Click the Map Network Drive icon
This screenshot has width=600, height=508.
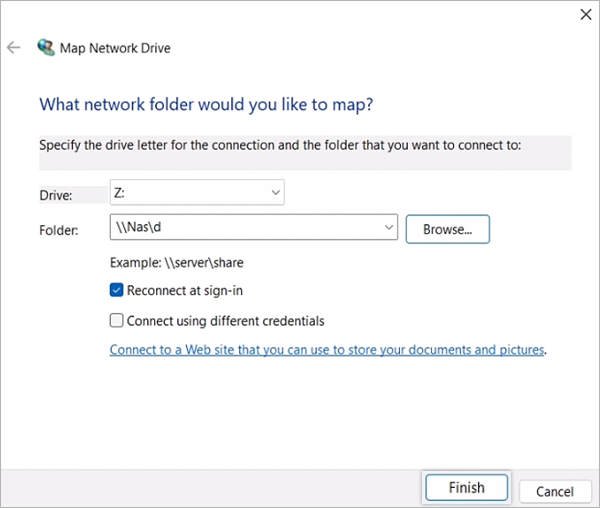click(x=46, y=47)
